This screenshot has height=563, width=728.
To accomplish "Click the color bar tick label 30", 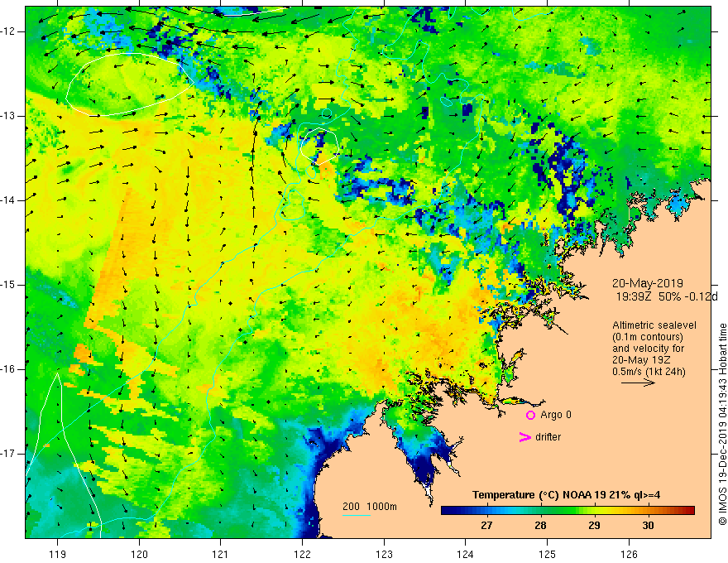I will [x=648, y=526].
